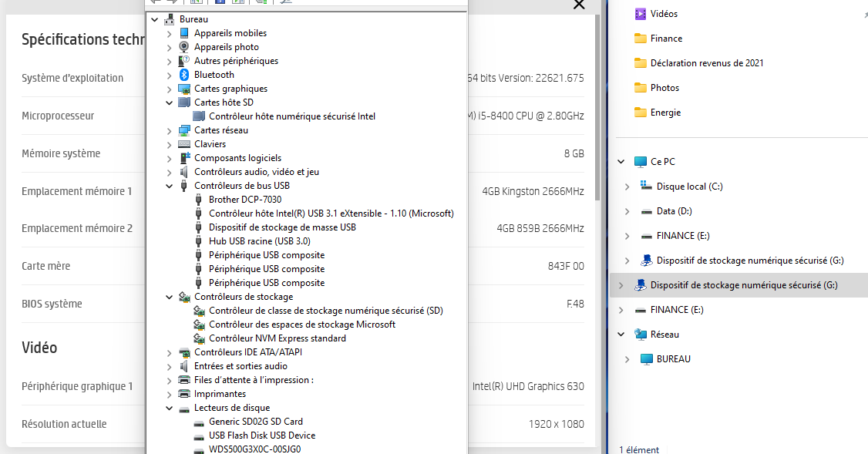This screenshot has width=868, height=454.
Task: Select Contrôleur hôte Intel USB 3.1 eXtensible
Action: pos(331,214)
